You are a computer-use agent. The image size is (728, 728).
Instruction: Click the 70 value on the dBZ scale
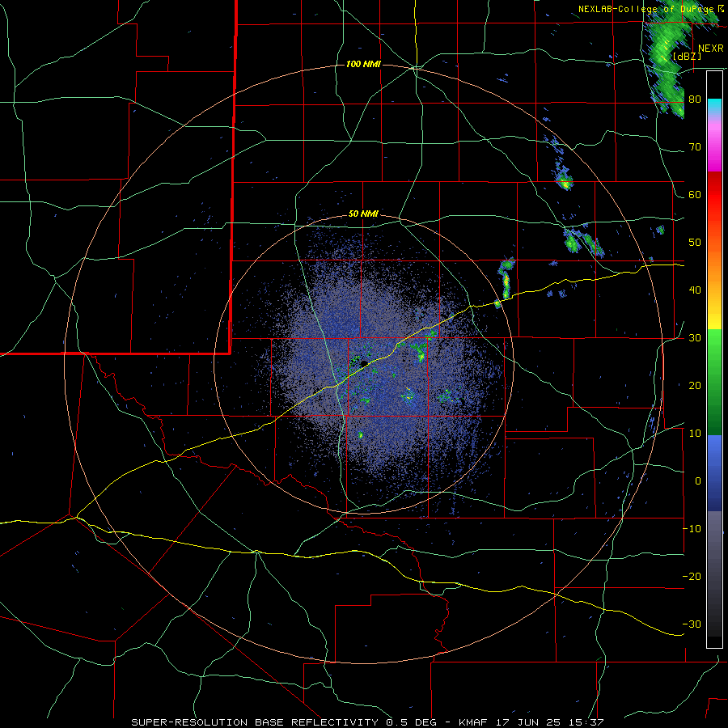695,146
